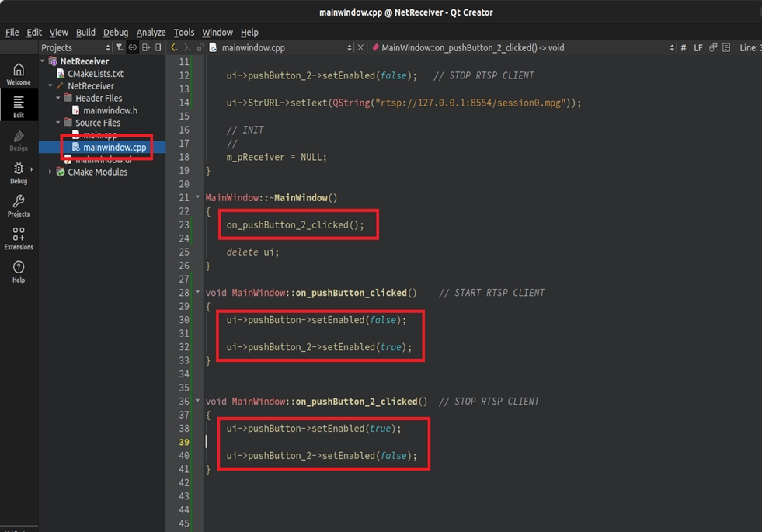The image size is (762, 532).
Task: Open the Window menu
Action: click(x=217, y=32)
